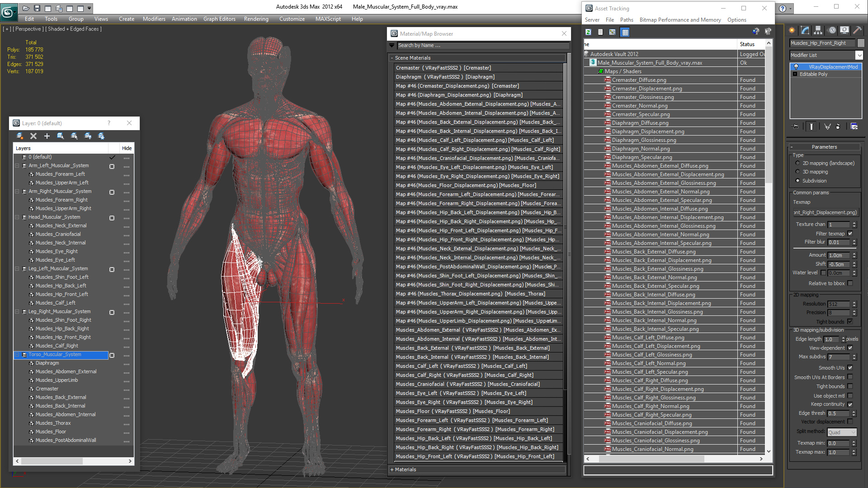The width and height of the screenshot is (868, 488).
Task: Open the Hierarchy command panel icon
Action: [818, 30]
